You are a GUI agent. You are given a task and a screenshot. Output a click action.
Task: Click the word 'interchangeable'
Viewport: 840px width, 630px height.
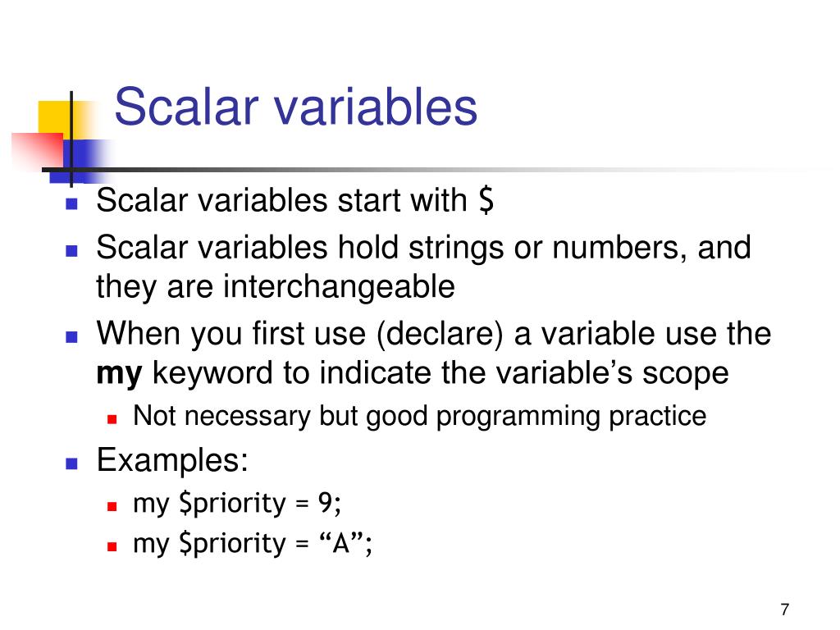click(x=339, y=286)
